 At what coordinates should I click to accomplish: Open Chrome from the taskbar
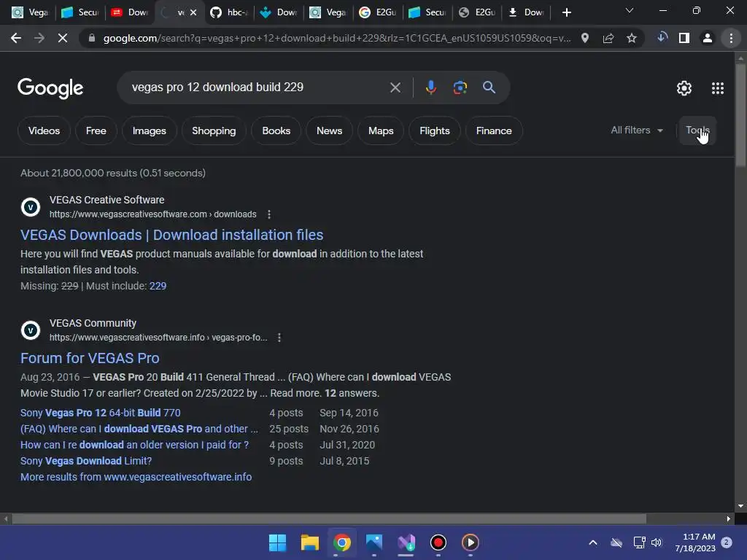pyautogui.click(x=341, y=542)
